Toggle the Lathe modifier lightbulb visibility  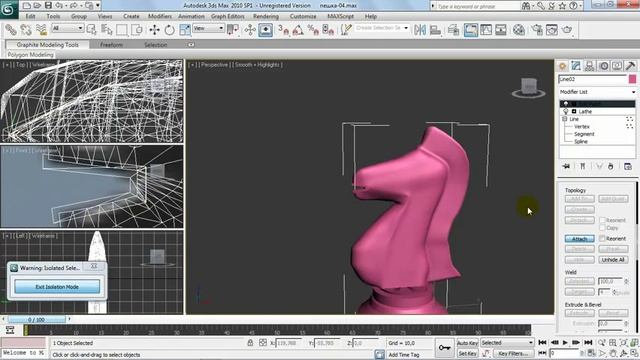[x=566, y=111]
